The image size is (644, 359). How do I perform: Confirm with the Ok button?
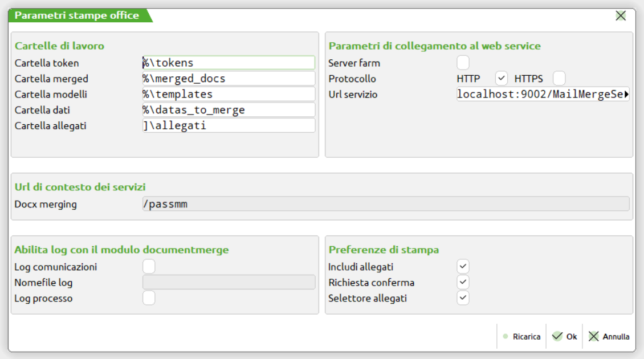[x=565, y=337]
